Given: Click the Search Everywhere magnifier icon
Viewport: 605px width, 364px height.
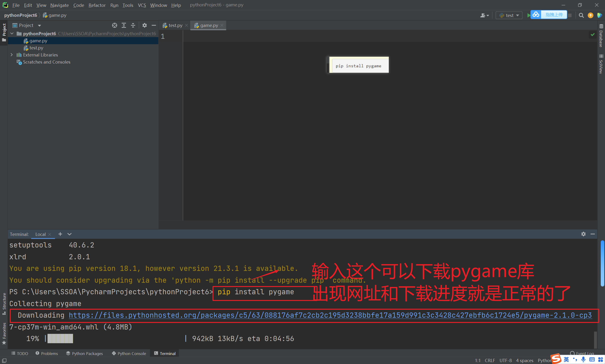Looking at the screenshot, I should (x=581, y=15).
